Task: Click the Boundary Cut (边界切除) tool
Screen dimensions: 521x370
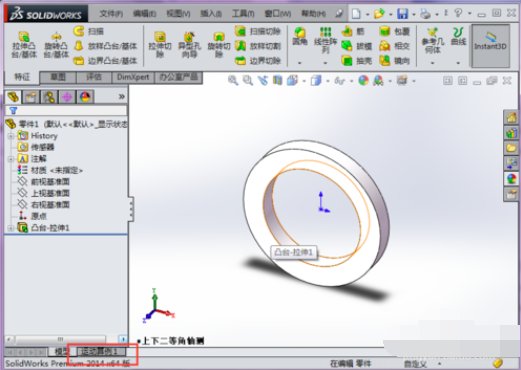Action: point(257,61)
